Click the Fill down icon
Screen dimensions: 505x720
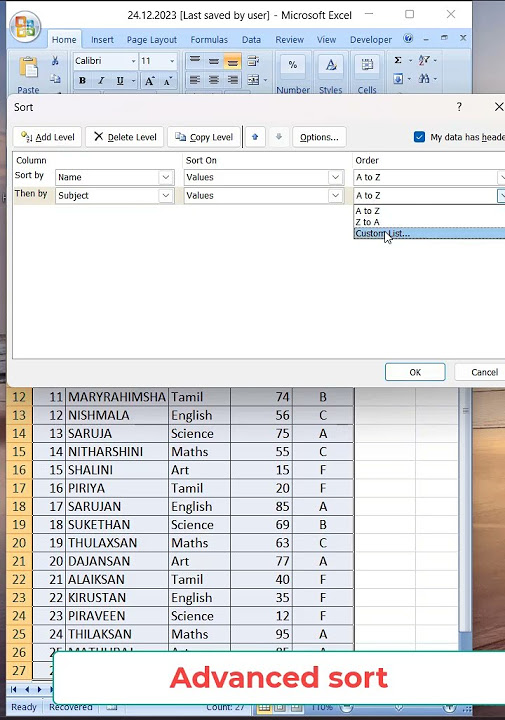click(398, 79)
